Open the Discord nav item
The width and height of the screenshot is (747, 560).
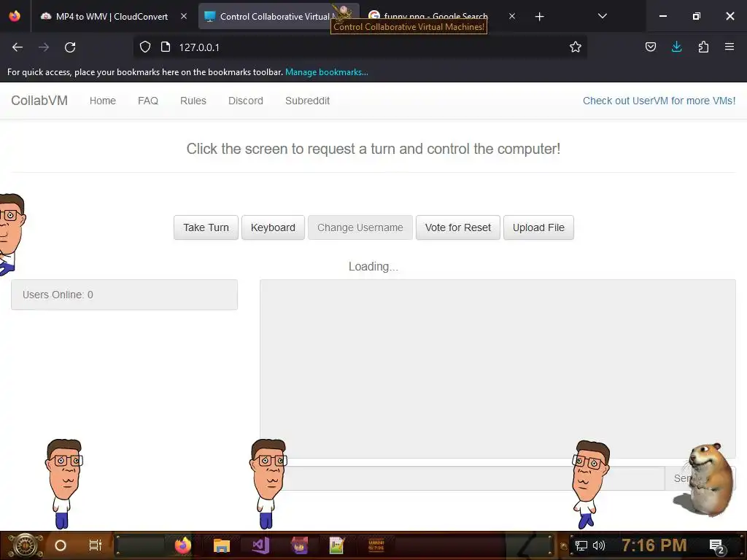click(x=245, y=101)
